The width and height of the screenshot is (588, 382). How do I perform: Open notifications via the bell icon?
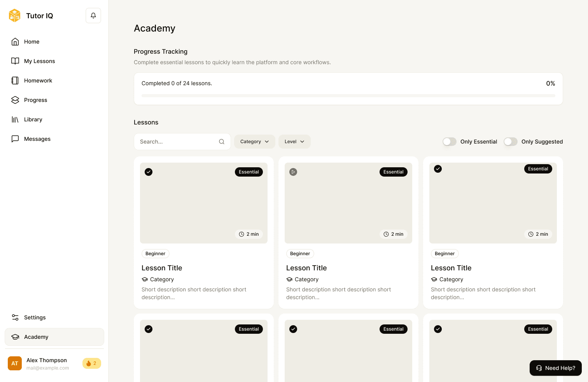pyautogui.click(x=93, y=16)
